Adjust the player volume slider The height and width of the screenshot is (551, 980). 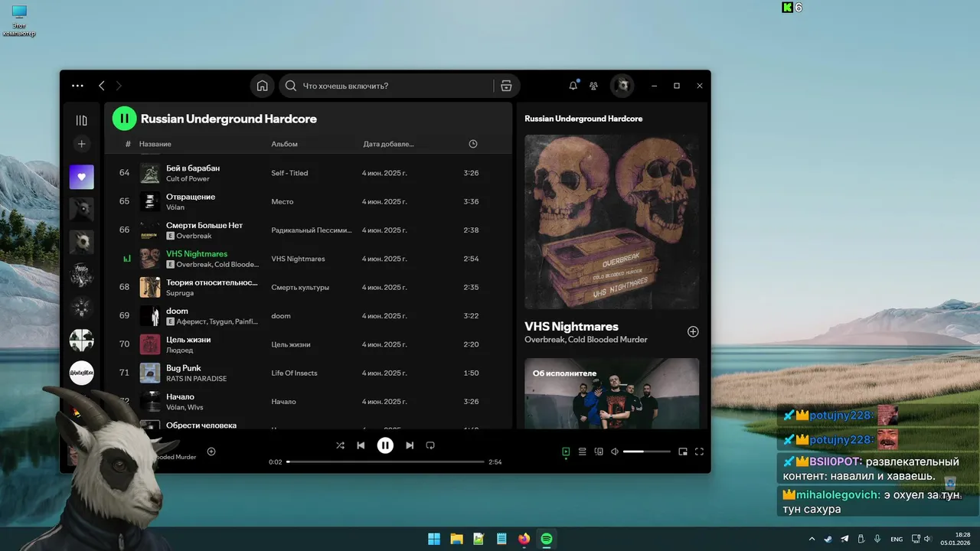646,452
